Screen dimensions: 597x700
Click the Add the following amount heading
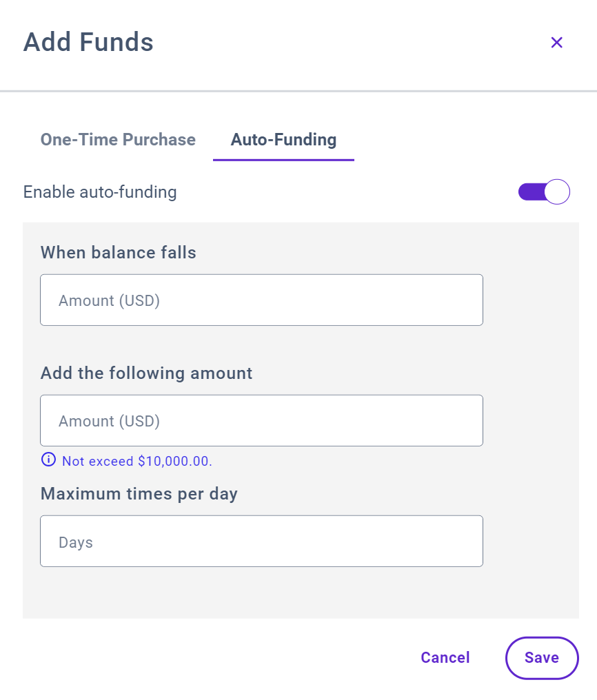coord(145,373)
